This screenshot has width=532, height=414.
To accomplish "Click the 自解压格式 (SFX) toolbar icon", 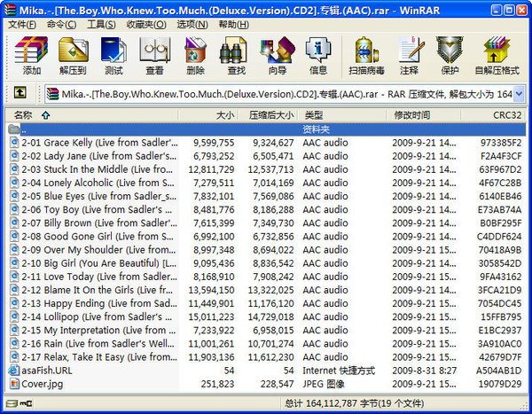I will 497,51.
